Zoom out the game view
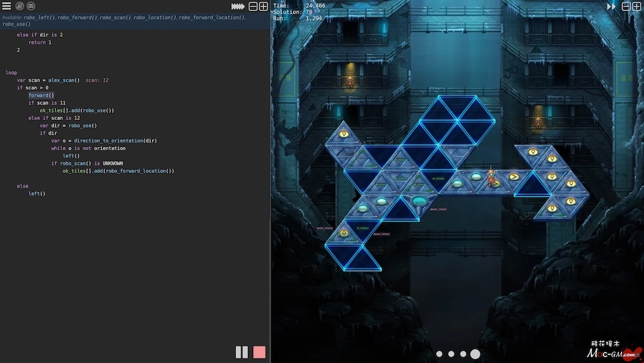This screenshot has height=363, width=644. [626, 6]
